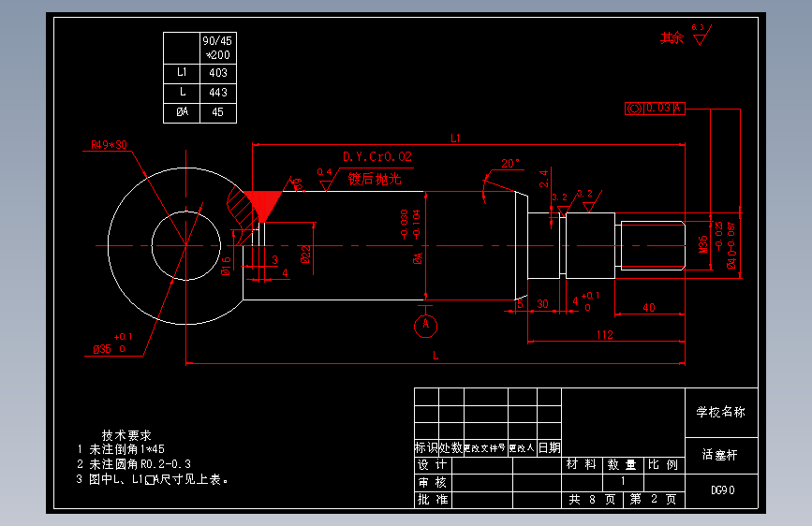
Task: Select the M36 thread dimension
Action: coord(703,244)
